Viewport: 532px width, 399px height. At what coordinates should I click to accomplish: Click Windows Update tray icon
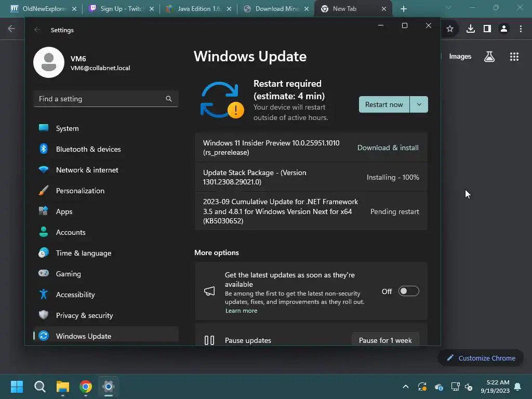pos(422,387)
